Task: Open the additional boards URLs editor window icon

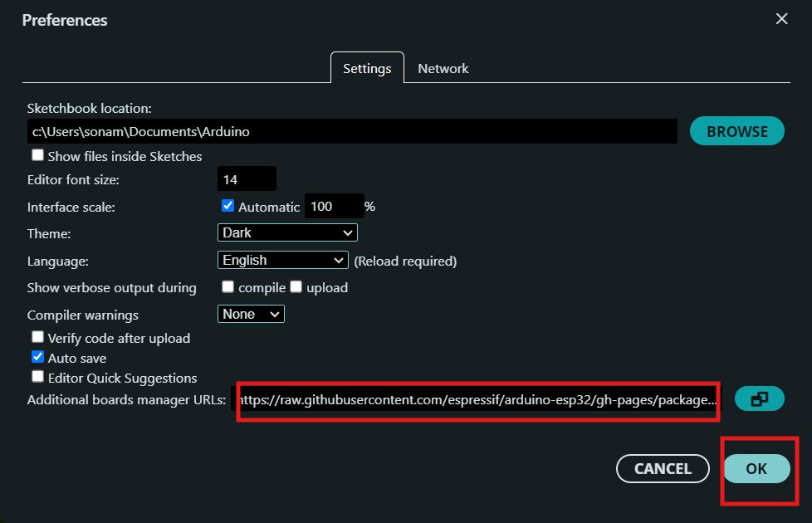Action: tap(759, 398)
